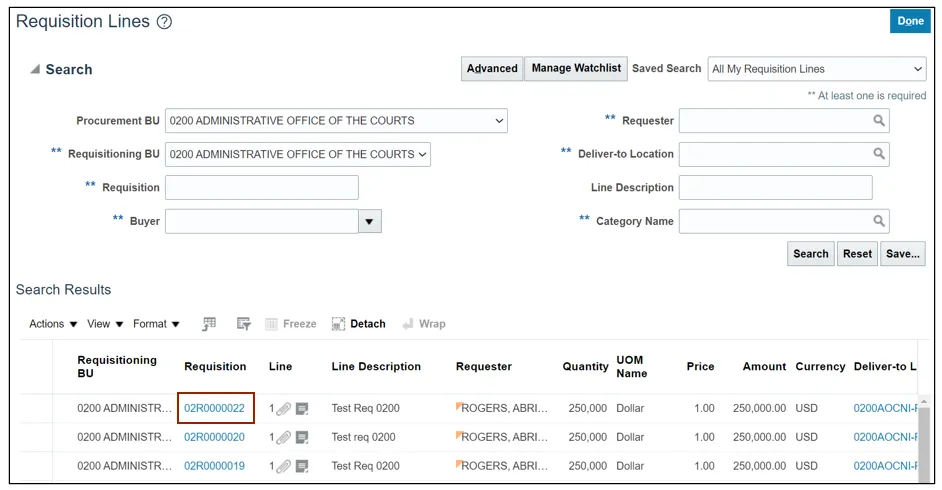Click the note icon in 02R0000020 row
The image size is (942, 490).
coord(302,437)
